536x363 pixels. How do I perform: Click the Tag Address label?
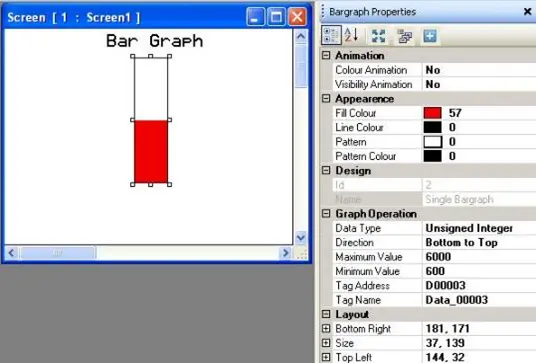coord(362,285)
